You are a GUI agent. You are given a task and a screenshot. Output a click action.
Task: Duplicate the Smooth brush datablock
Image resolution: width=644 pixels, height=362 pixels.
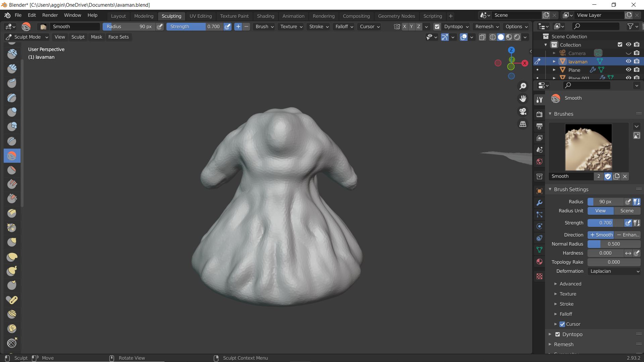(x=616, y=176)
